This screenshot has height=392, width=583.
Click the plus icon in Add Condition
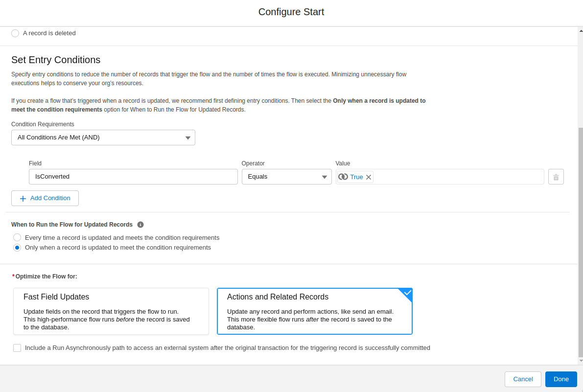[x=23, y=198]
